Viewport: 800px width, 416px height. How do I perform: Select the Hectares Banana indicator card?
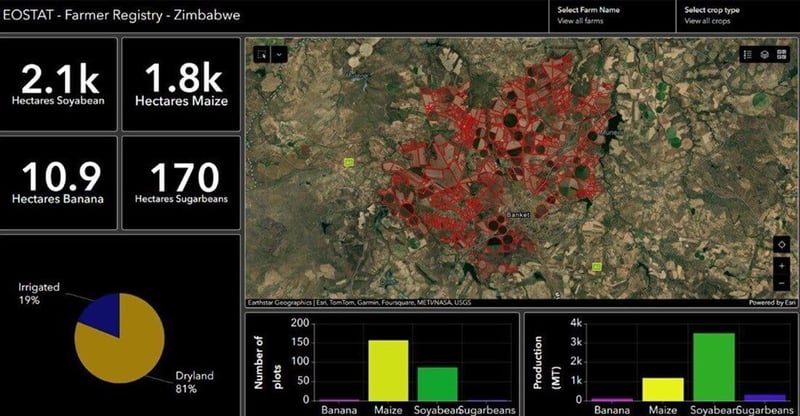click(59, 182)
